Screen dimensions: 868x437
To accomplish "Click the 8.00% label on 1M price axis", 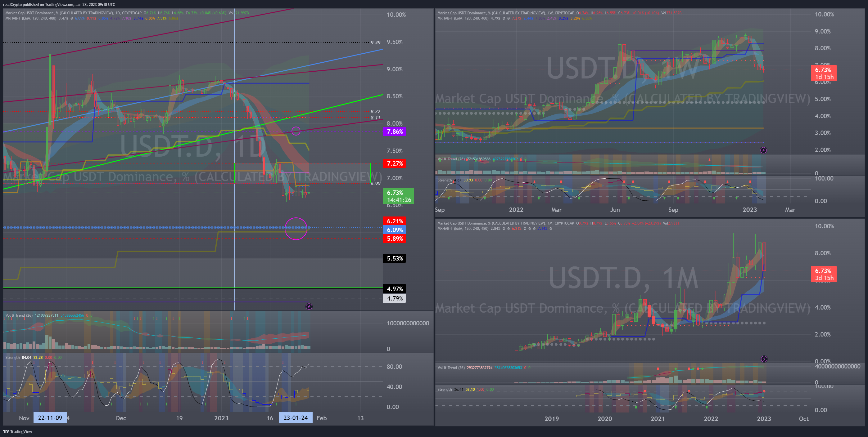I will [823, 253].
